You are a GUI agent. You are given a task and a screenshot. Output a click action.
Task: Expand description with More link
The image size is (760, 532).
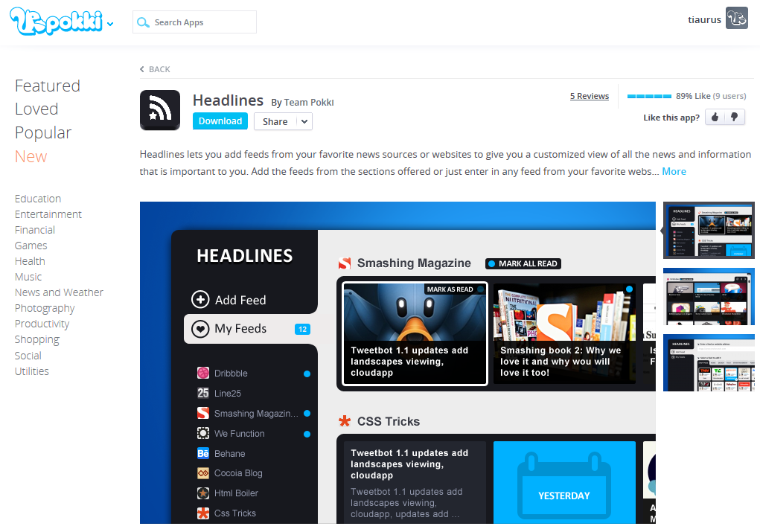(674, 172)
